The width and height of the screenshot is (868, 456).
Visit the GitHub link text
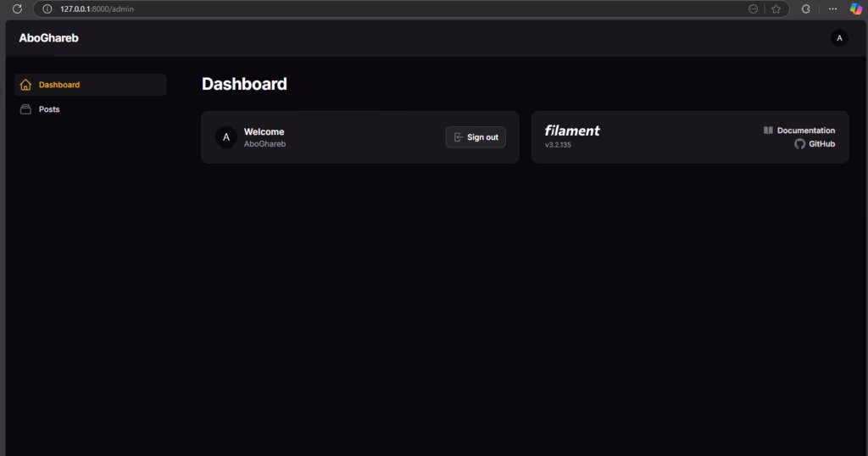821,144
